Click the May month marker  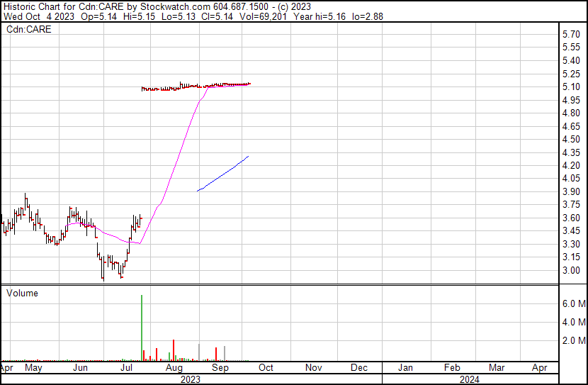33,368
